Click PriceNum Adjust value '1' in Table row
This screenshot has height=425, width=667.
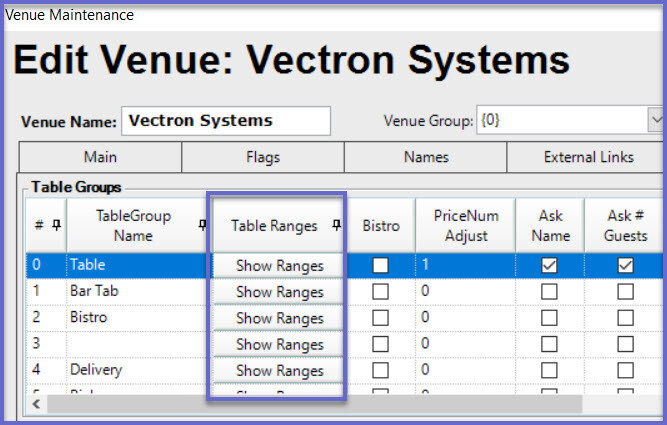(466, 265)
